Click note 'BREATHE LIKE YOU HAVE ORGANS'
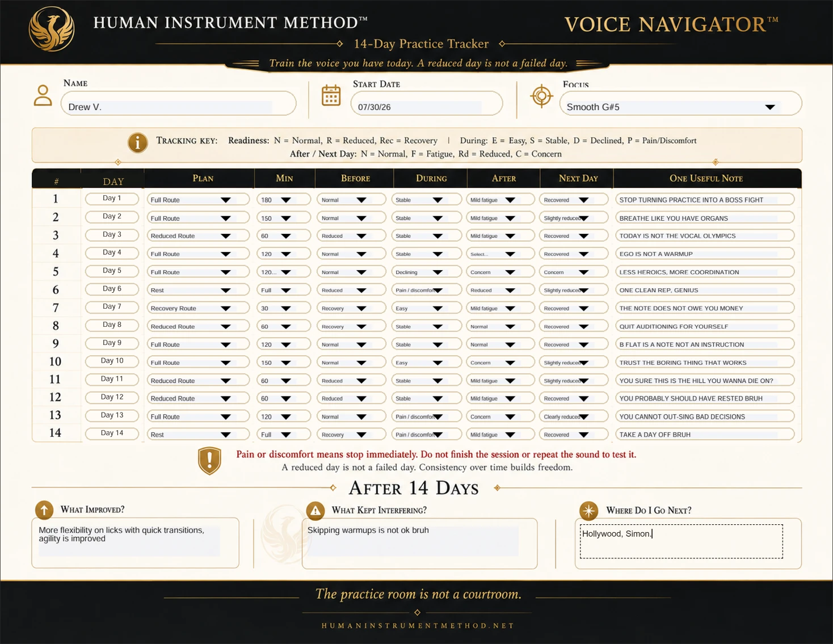 click(705, 218)
